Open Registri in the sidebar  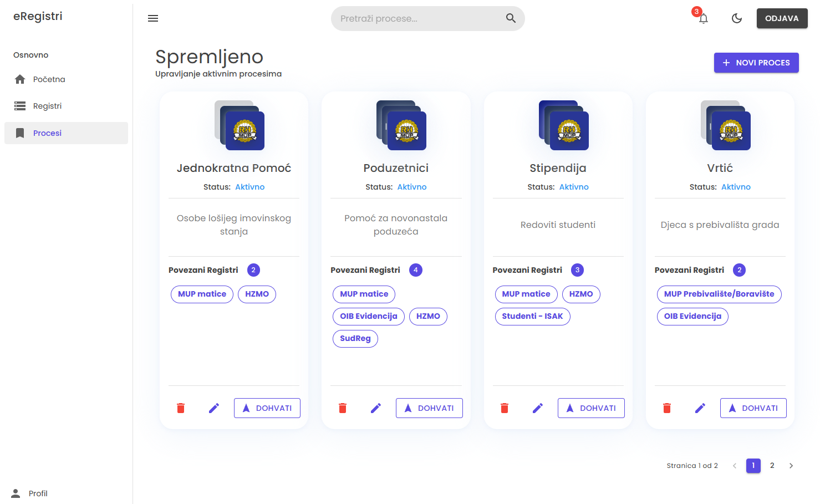click(47, 106)
